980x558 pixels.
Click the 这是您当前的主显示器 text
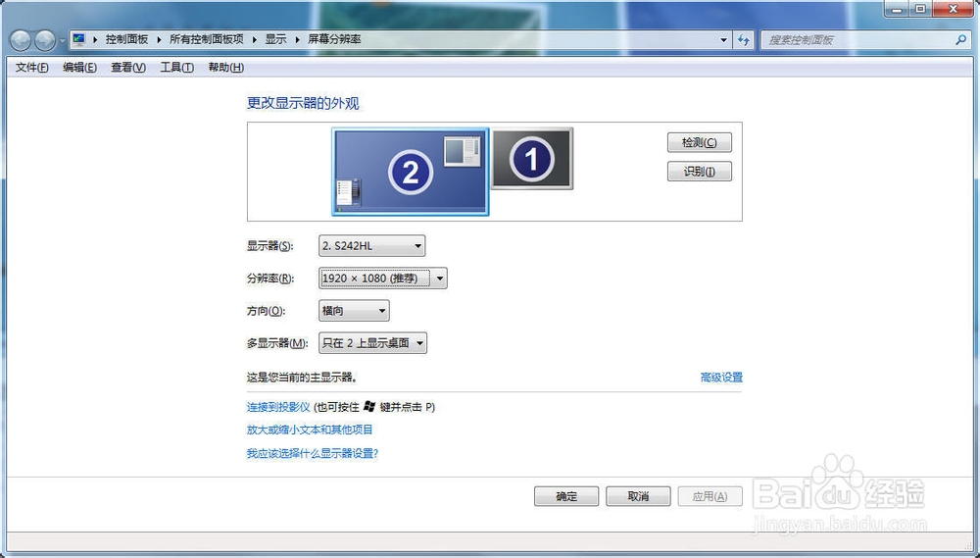[x=302, y=378]
